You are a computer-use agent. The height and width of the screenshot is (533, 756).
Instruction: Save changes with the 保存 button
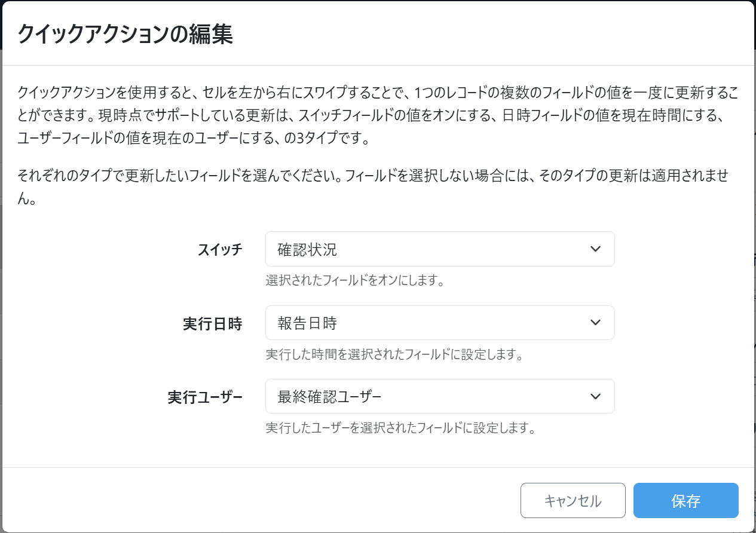tap(685, 500)
